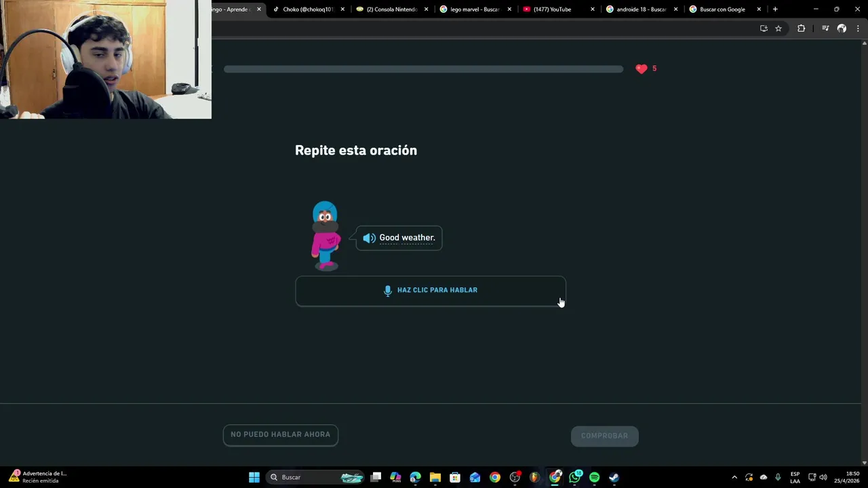The image size is (868, 488).
Task: Open the Chrome extensions puzzle icon
Action: [x=801, y=28]
